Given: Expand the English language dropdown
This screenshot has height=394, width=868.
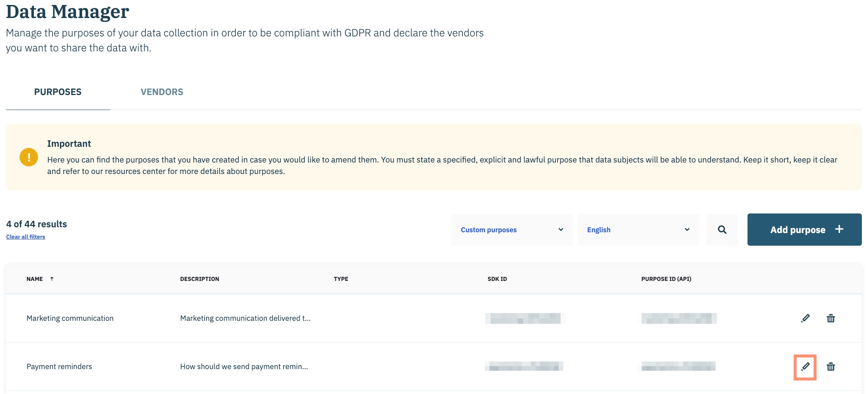Looking at the screenshot, I should pos(638,230).
